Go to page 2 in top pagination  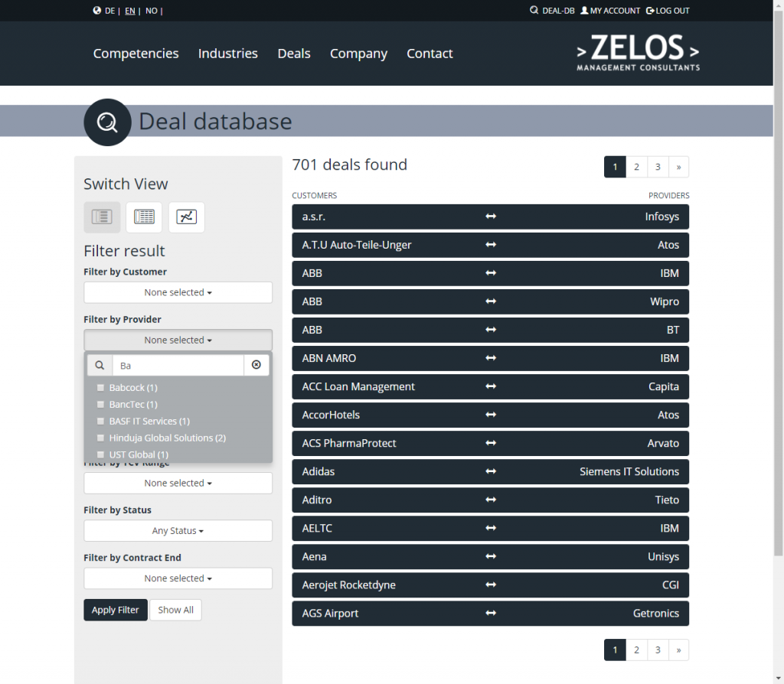(x=636, y=167)
